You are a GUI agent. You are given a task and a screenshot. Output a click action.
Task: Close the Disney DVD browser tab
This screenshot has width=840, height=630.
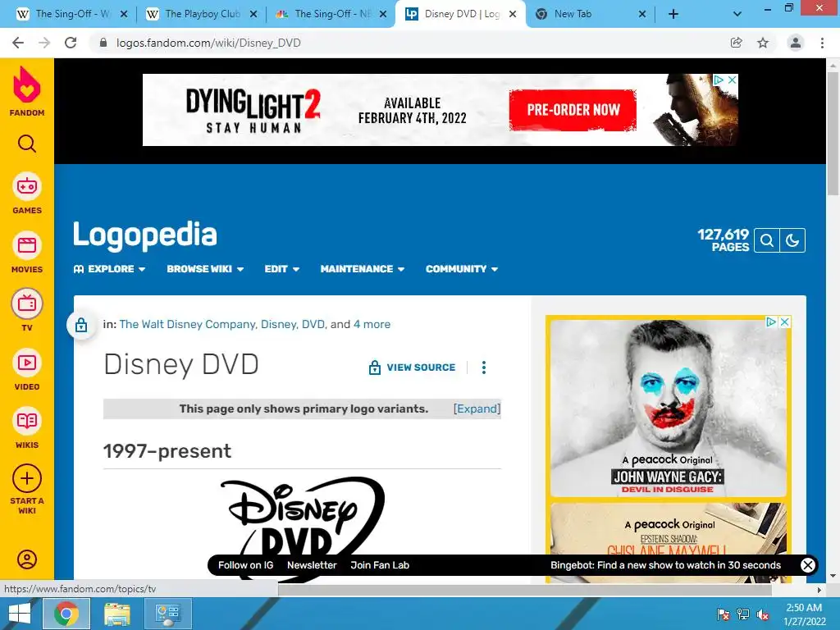click(x=513, y=15)
